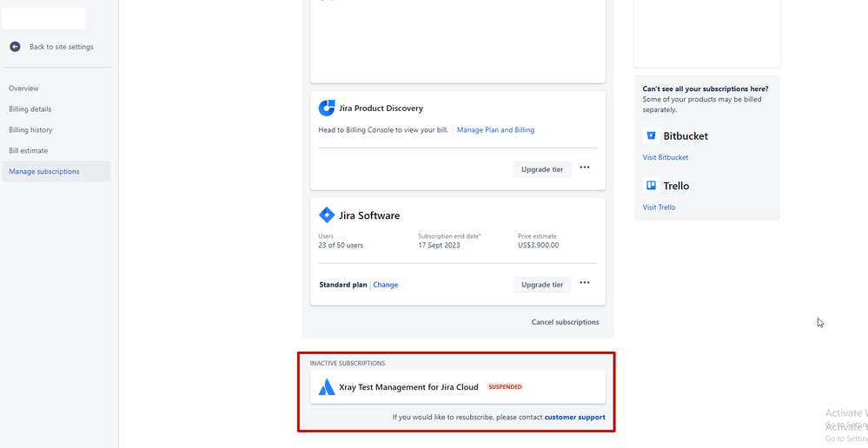Select Manage subscriptions in sidebar
This screenshot has height=448, width=868.
pyautogui.click(x=56, y=171)
